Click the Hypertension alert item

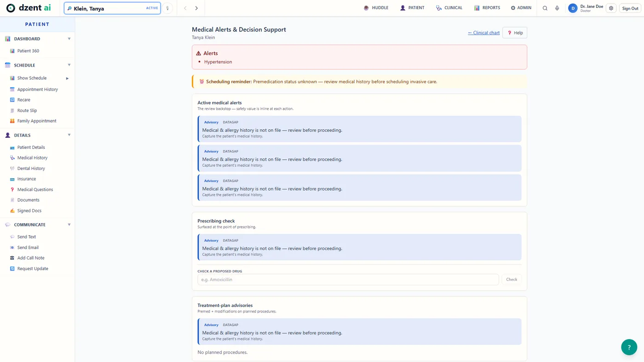point(218,62)
